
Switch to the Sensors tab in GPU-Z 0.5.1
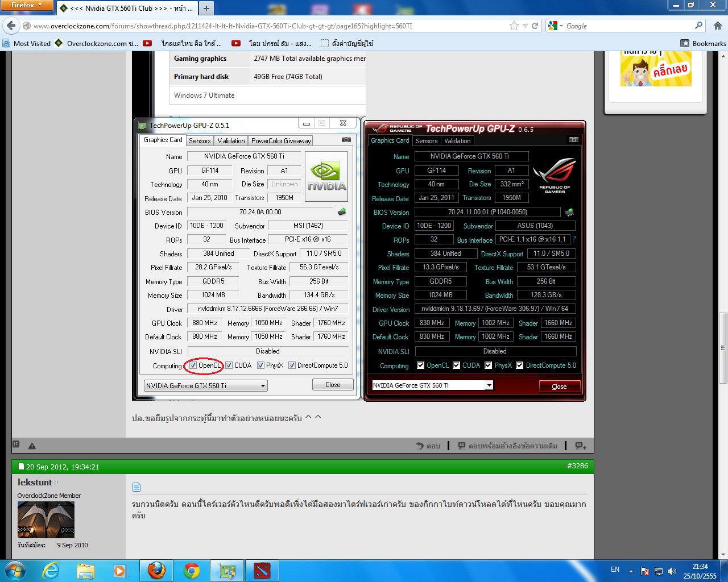pos(200,140)
